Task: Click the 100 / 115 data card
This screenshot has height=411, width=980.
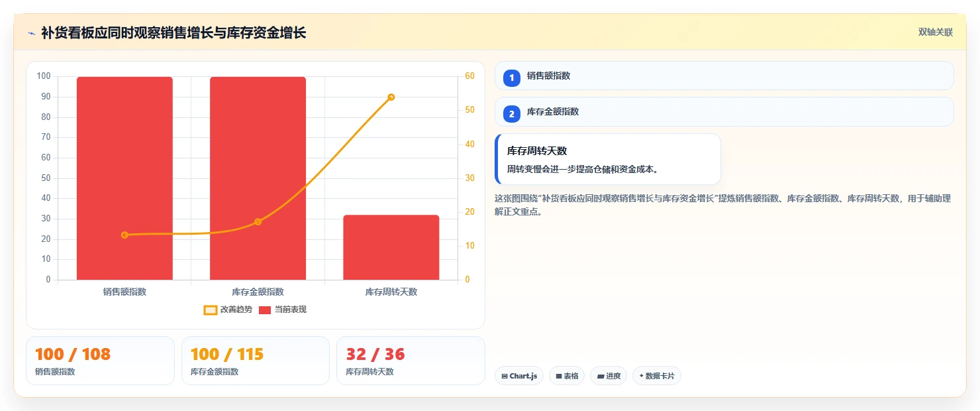Action: coord(256,361)
